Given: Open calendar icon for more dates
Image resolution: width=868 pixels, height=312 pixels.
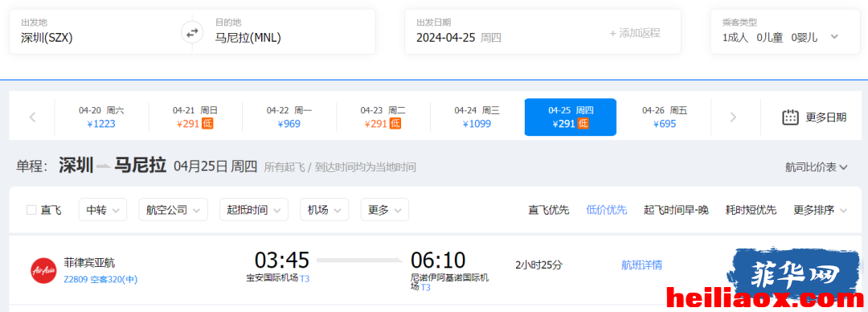Looking at the screenshot, I should click(790, 117).
